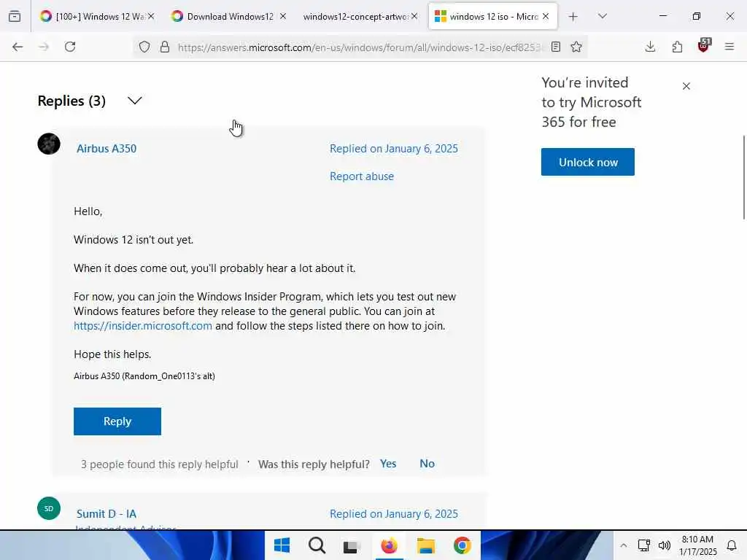Screen dimensions: 747x560
Task: Open Airbus A350 profile avatar
Action: coord(49,144)
